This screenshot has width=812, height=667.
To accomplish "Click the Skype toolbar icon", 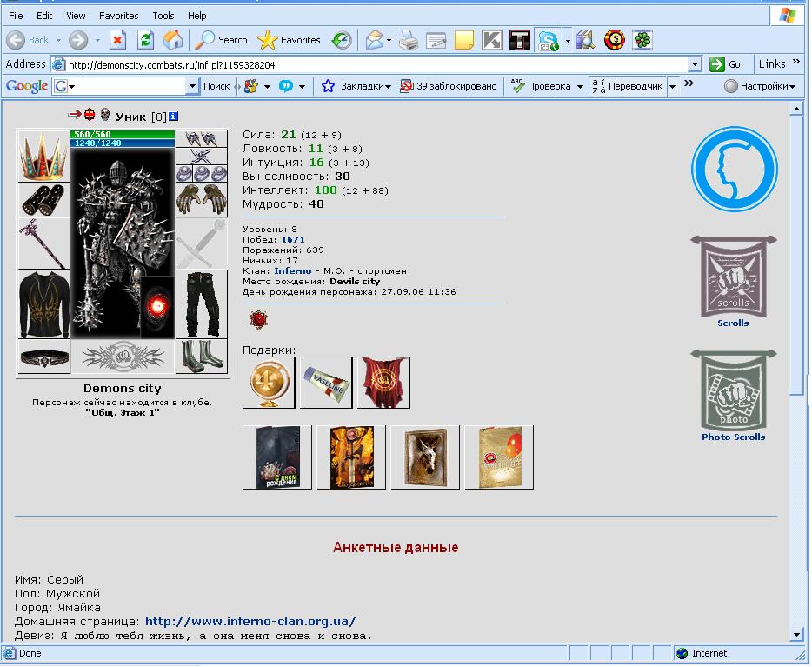I will (x=548, y=40).
